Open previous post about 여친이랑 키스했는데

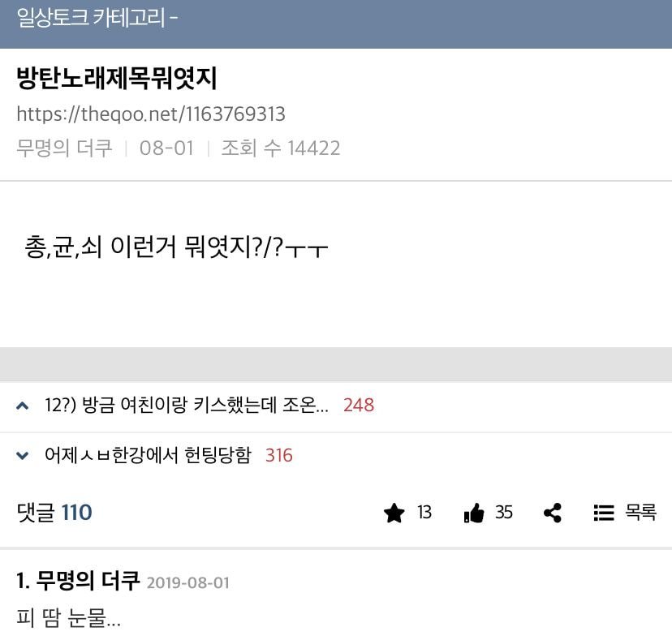coord(187,405)
